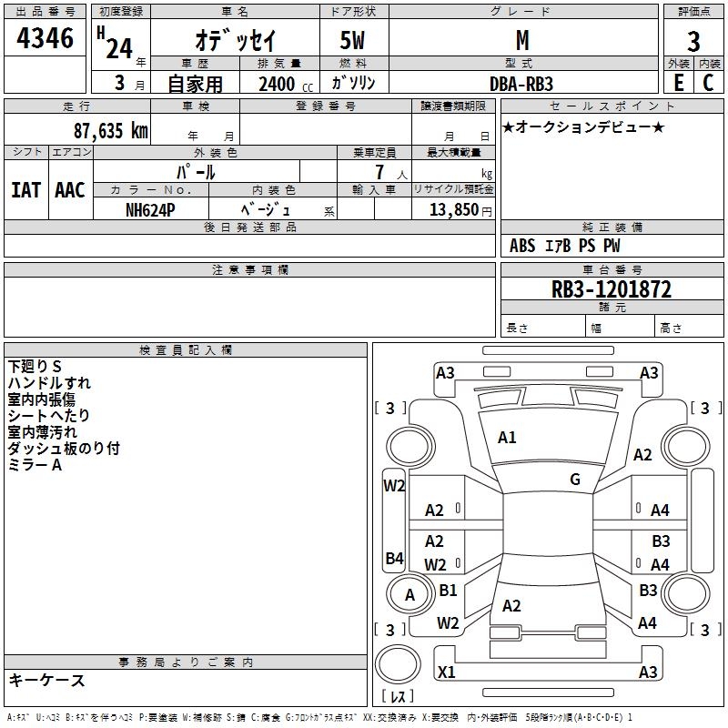This screenshot has width=728, height=728.
Task: Select the model code DBA-RB3
Action: click(x=521, y=84)
